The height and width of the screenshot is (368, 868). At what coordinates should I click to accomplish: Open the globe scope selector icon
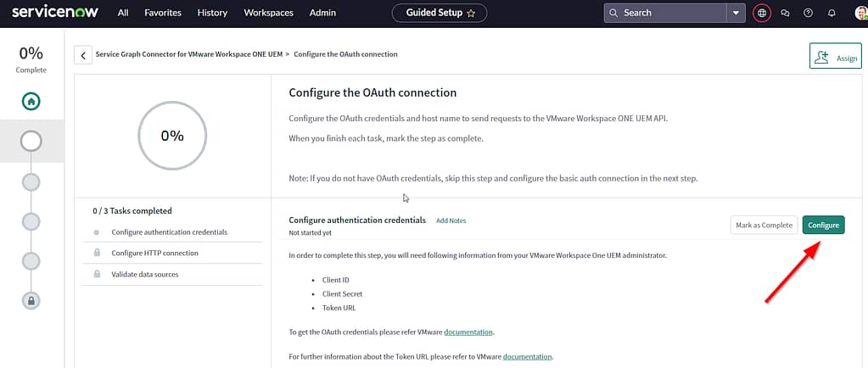(x=761, y=13)
